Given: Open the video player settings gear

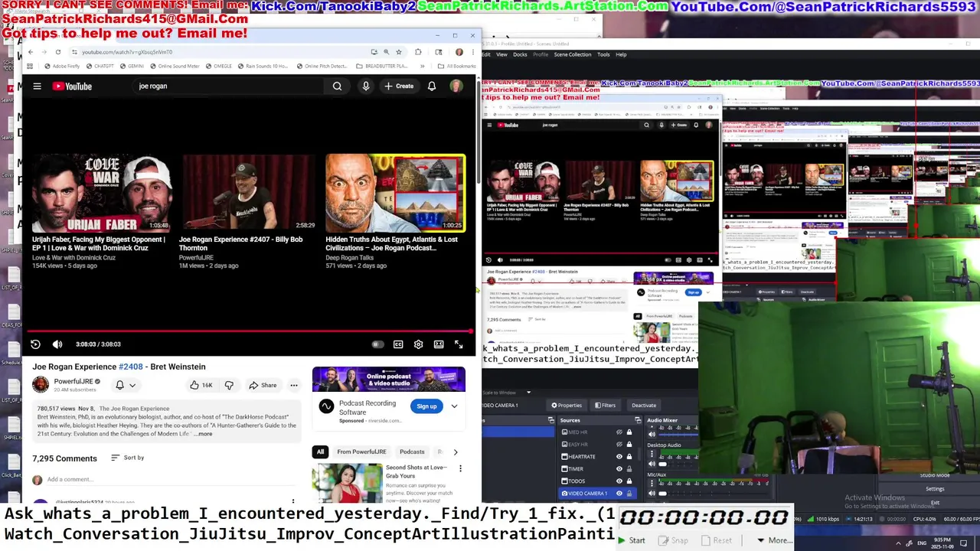Looking at the screenshot, I should (x=418, y=344).
